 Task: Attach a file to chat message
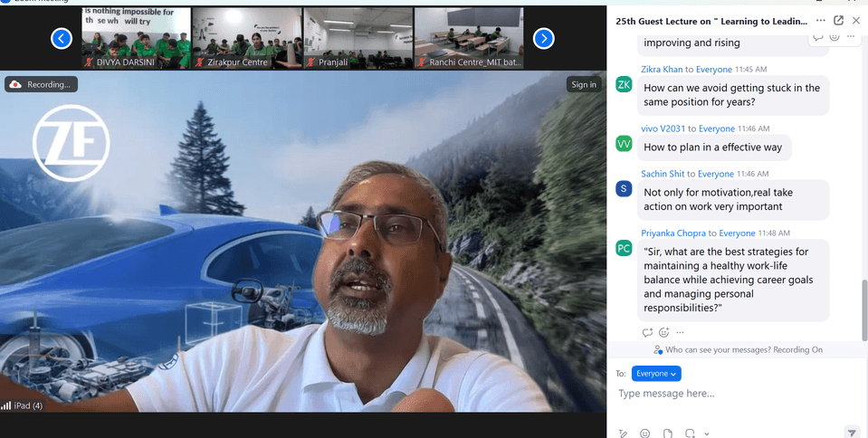point(668,433)
